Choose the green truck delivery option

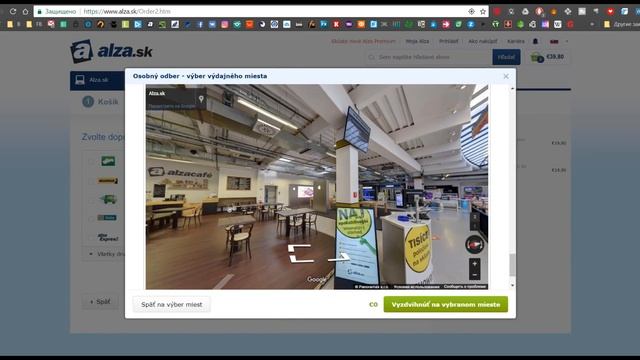pyautogui.click(x=108, y=199)
